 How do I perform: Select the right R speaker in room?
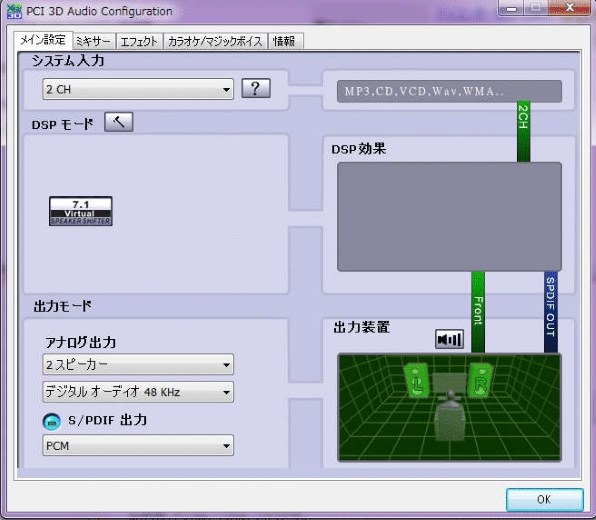(480, 380)
